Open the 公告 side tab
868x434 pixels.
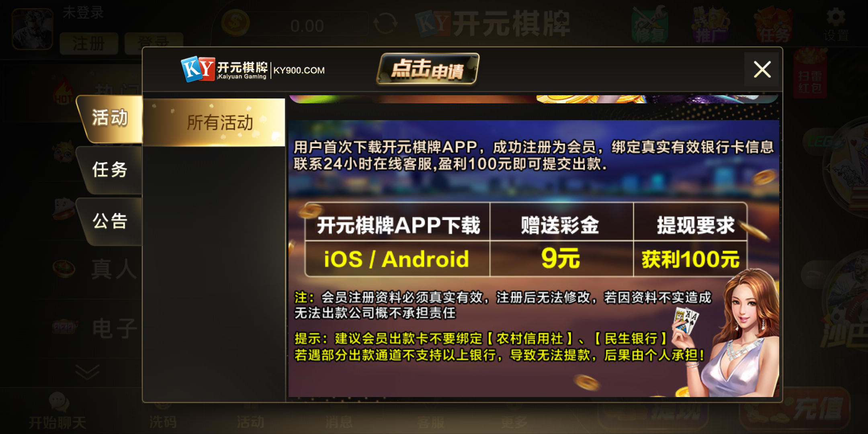(110, 221)
